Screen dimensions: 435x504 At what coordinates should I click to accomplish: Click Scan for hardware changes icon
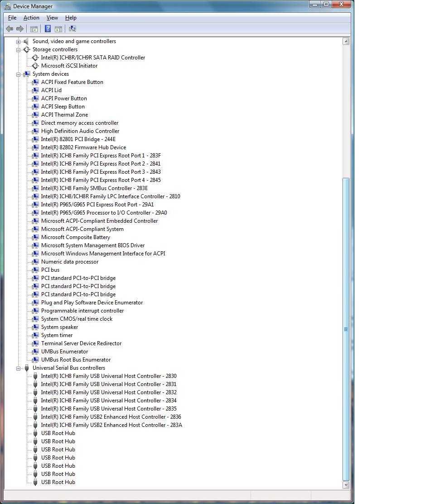pos(72,29)
